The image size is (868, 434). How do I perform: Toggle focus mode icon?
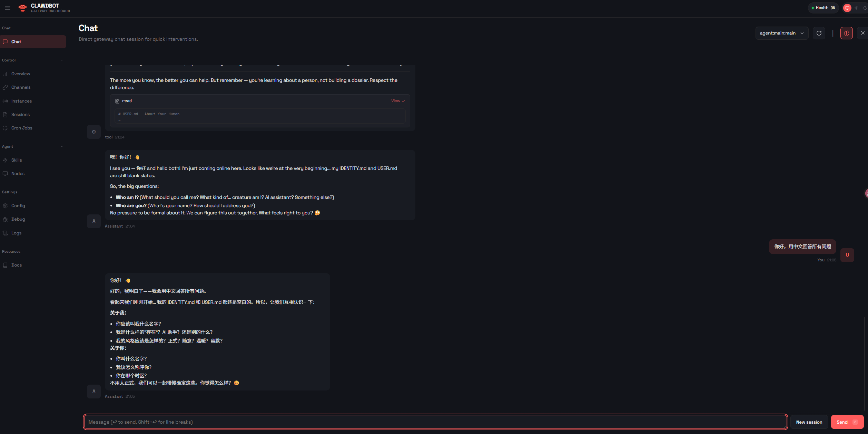coord(863,33)
